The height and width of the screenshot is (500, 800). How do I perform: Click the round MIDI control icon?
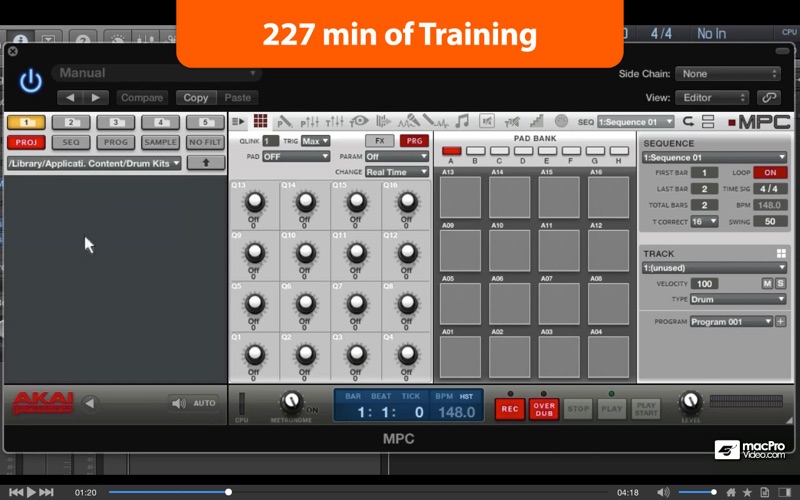(561, 121)
